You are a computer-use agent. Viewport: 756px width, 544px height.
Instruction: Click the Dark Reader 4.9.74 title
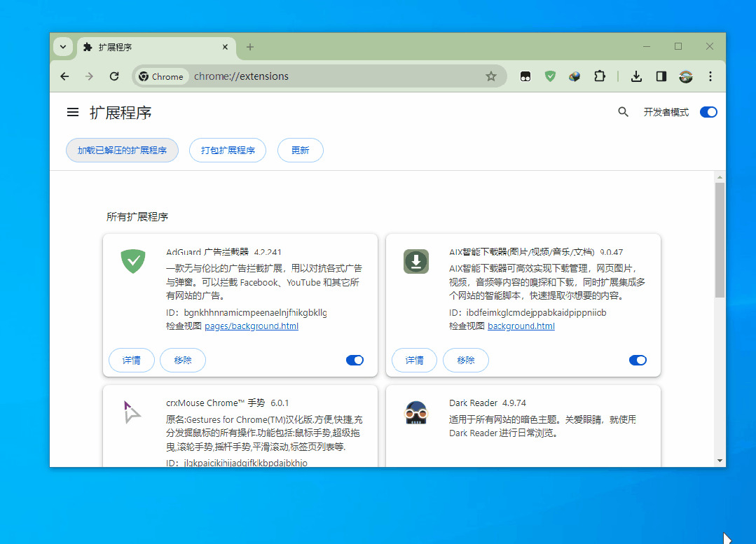click(x=488, y=403)
